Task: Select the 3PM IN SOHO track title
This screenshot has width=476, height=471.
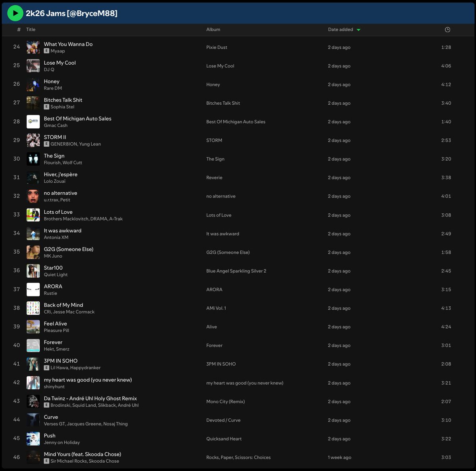Action: point(60,361)
